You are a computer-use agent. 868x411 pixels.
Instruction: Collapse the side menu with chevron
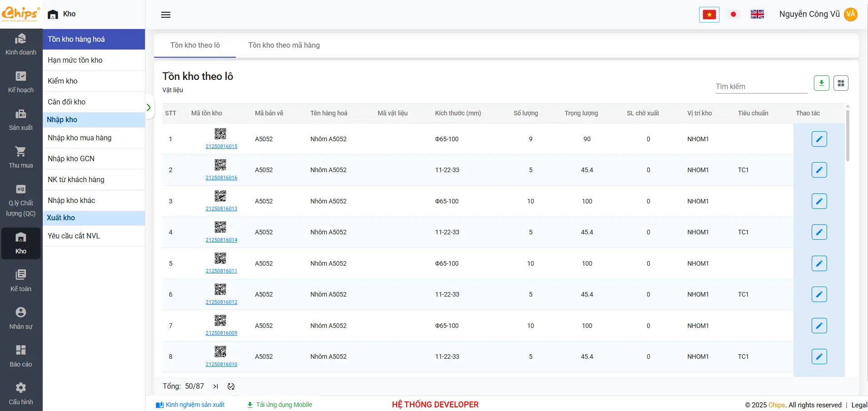point(149,108)
